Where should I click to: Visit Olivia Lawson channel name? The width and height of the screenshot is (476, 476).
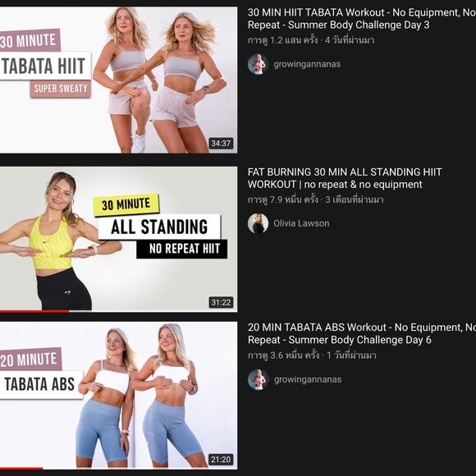(x=301, y=223)
